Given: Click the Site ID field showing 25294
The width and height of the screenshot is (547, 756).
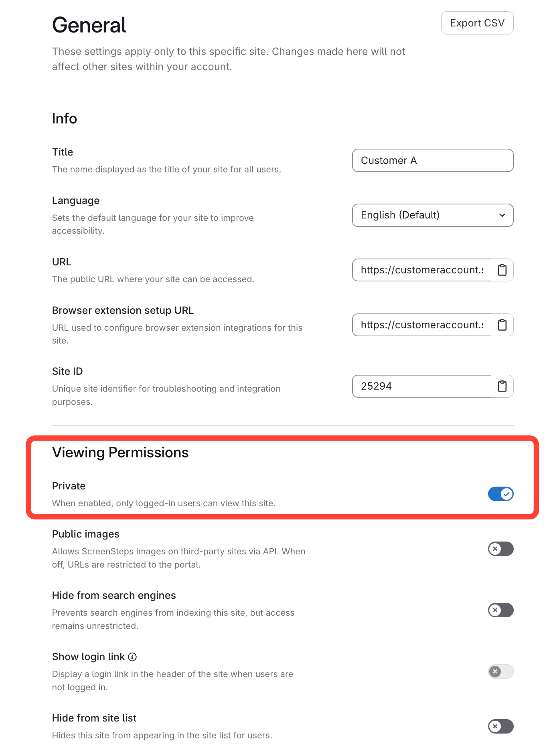Looking at the screenshot, I should [421, 386].
